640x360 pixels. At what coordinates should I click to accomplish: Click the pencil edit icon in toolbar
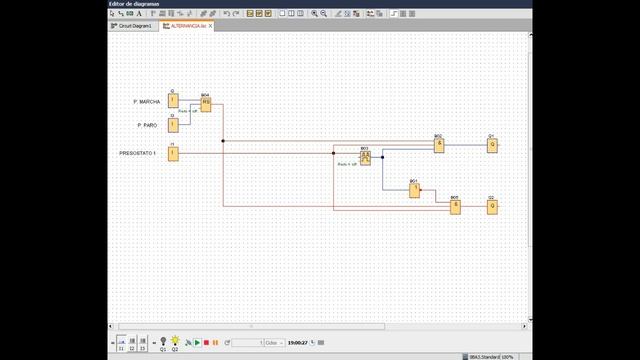(338, 14)
